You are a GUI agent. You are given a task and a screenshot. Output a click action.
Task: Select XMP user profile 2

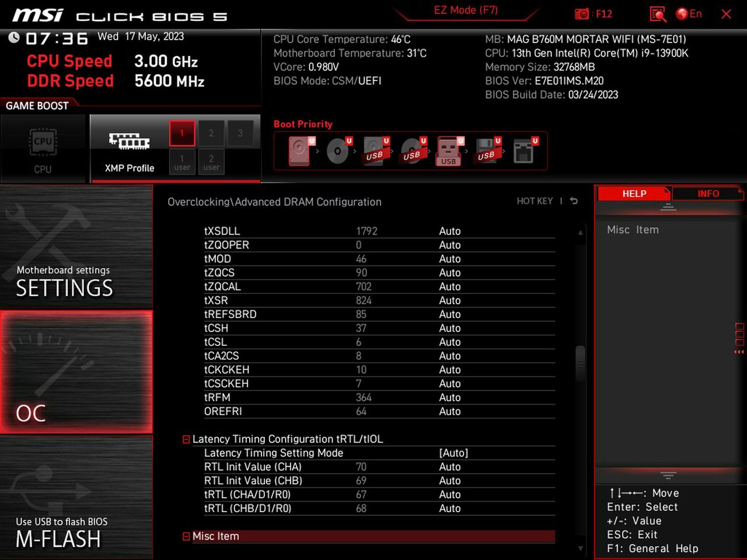211,162
